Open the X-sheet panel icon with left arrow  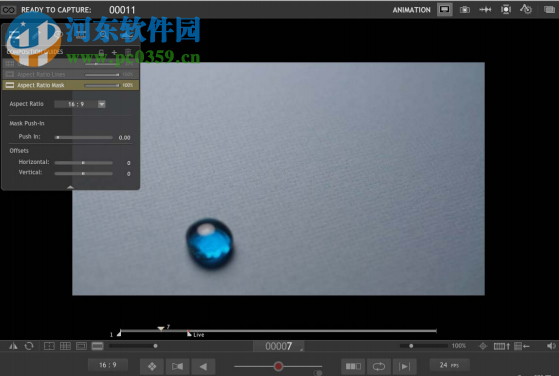pos(522,346)
